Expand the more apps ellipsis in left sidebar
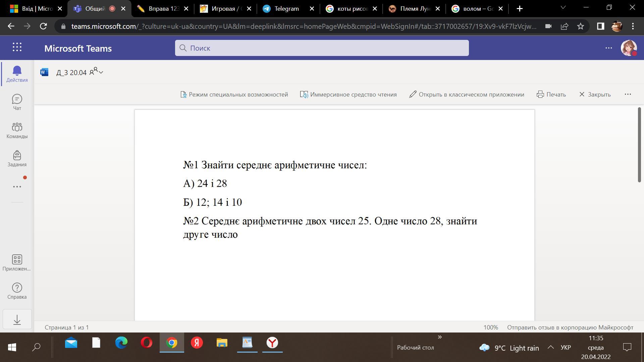Viewport: 644px width, 362px height. (x=17, y=187)
